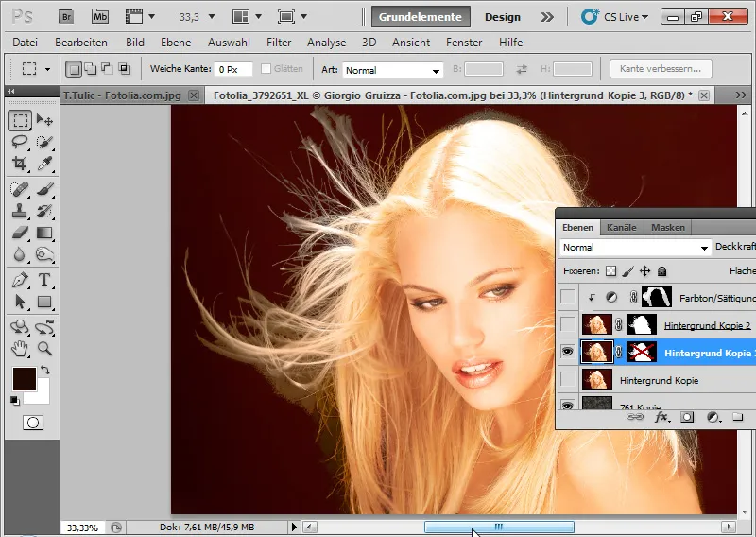Launch Mini Bridge

pos(100,17)
